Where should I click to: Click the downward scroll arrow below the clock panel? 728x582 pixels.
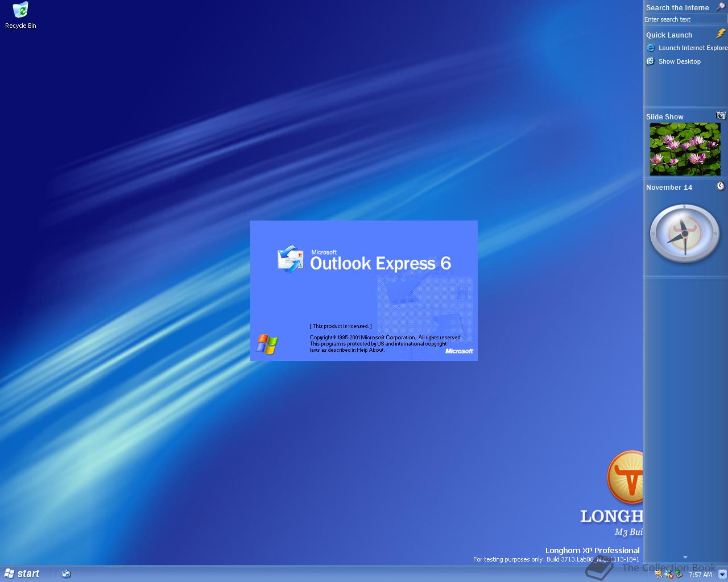[x=684, y=558]
